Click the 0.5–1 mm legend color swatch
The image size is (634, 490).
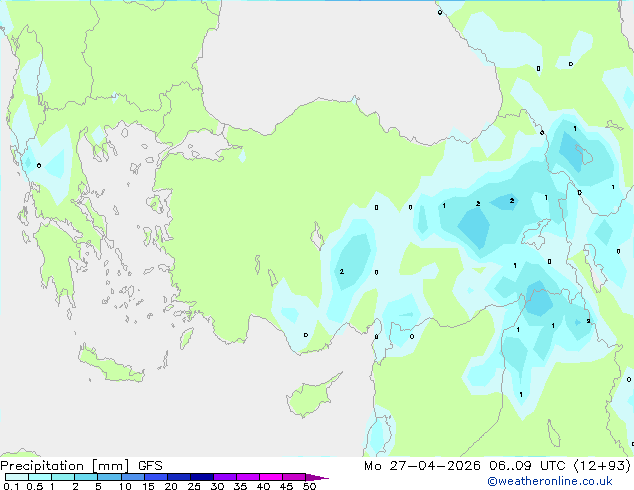[40, 477]
